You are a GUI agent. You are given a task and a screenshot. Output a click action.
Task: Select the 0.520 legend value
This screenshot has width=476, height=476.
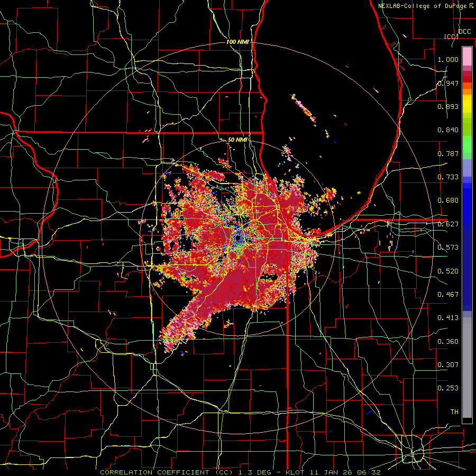click(448, 271)
